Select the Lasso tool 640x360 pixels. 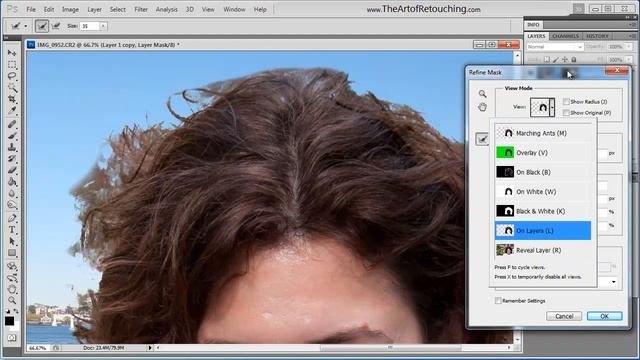[x=12, y=76]
